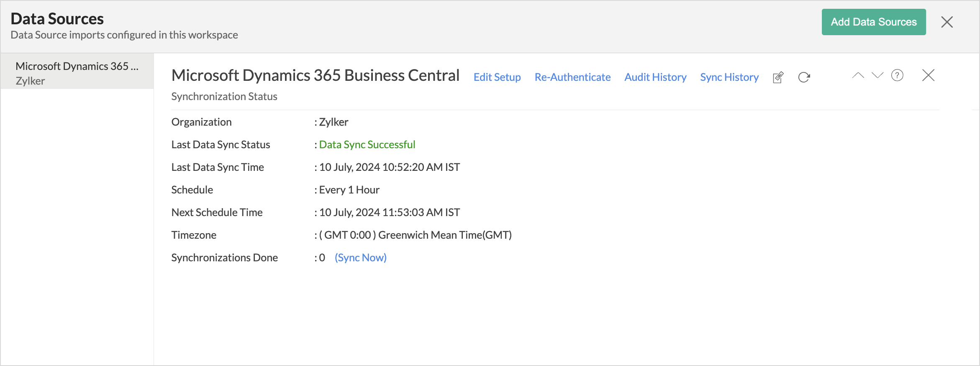
Task: Open Audit History
Action: (x=655, y=77)
